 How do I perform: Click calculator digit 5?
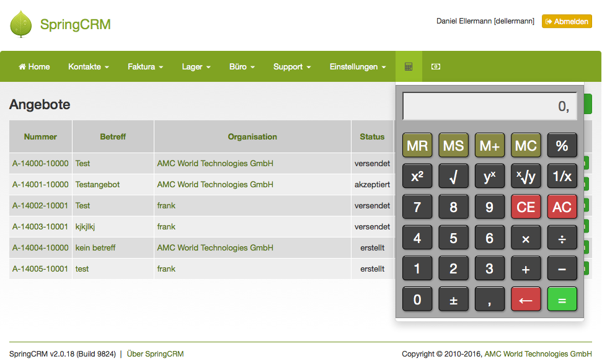point(453,238)
